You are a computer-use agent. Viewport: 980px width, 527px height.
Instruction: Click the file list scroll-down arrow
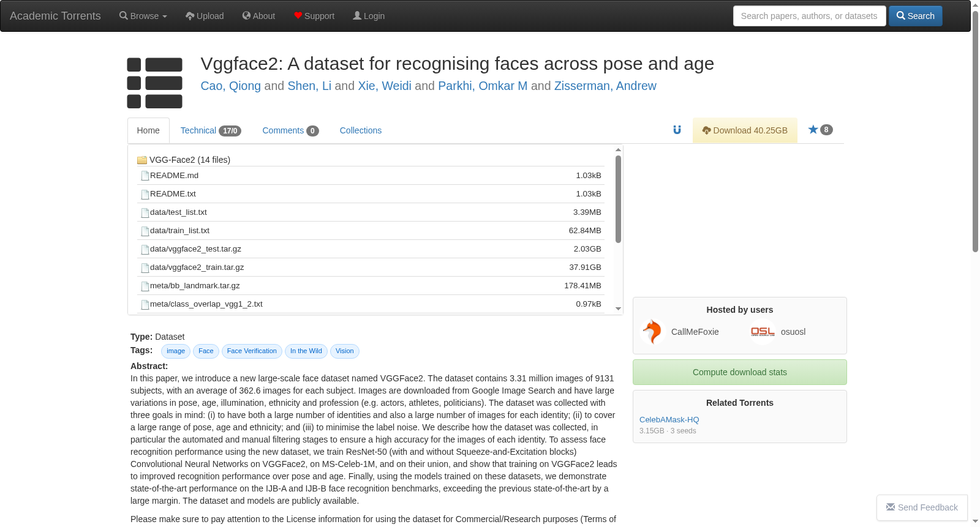click(x=619, y=309)
